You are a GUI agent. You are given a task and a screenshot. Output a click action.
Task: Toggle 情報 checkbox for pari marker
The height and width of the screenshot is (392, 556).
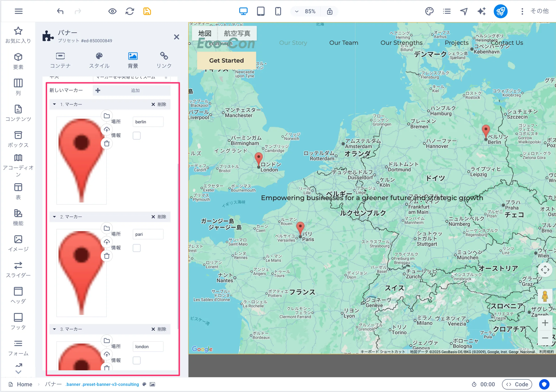[x=137, y=248]
